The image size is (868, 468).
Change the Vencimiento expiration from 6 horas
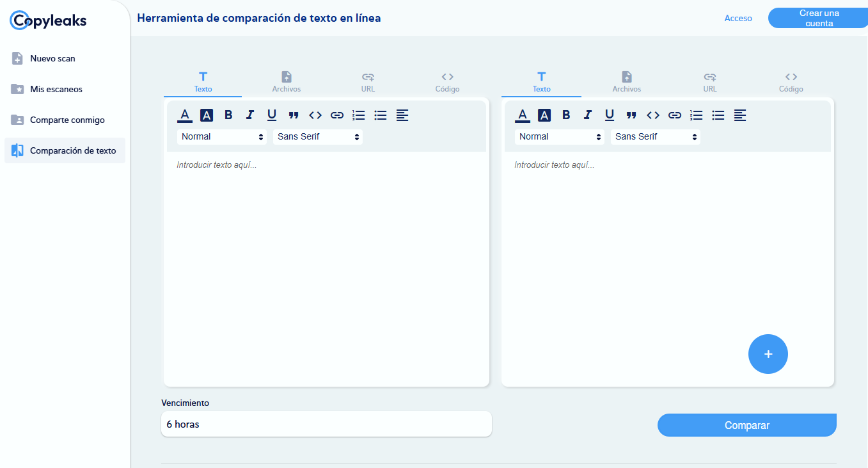[x=326, y=424]
